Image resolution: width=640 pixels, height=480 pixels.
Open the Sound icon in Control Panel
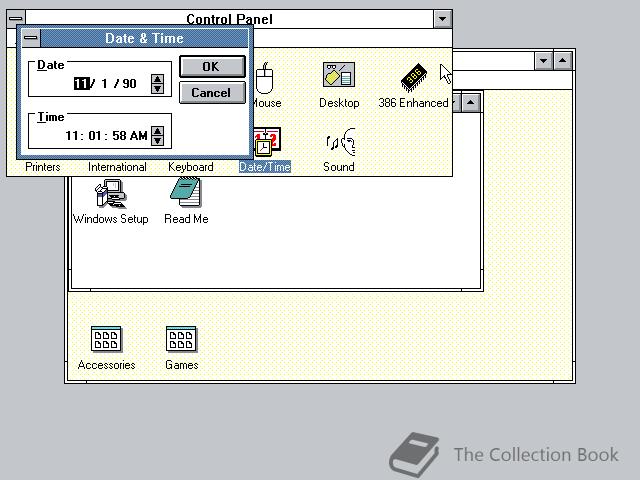tap(340, 142)
